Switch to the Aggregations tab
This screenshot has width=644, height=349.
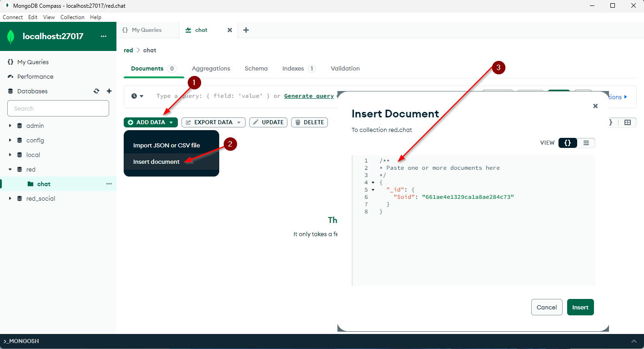[211, 69]
